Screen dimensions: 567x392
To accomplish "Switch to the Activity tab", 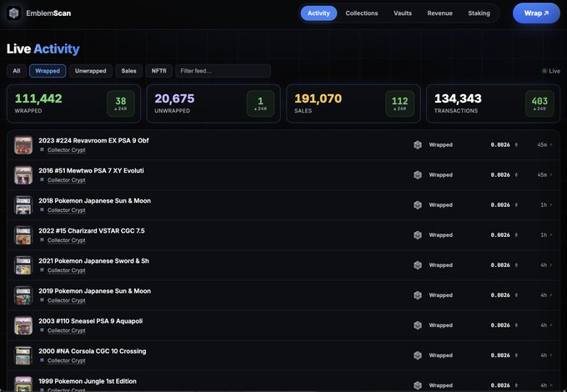I will 319,13.
